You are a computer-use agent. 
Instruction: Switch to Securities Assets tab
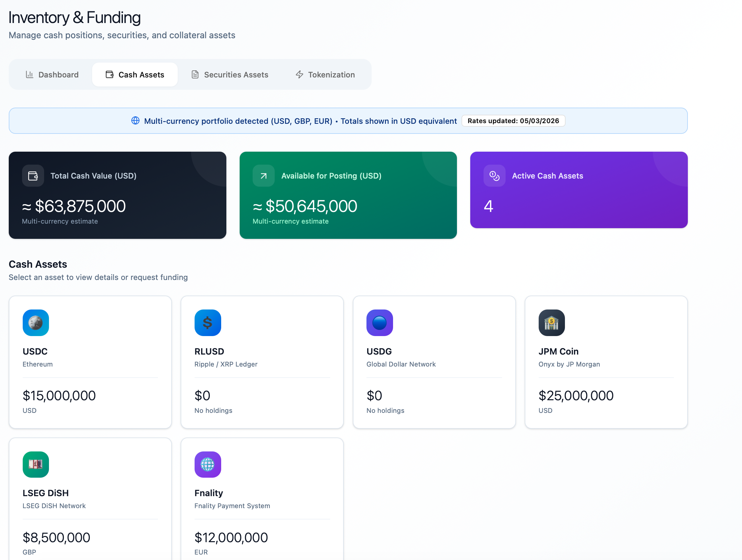click(x=230, y=75)
